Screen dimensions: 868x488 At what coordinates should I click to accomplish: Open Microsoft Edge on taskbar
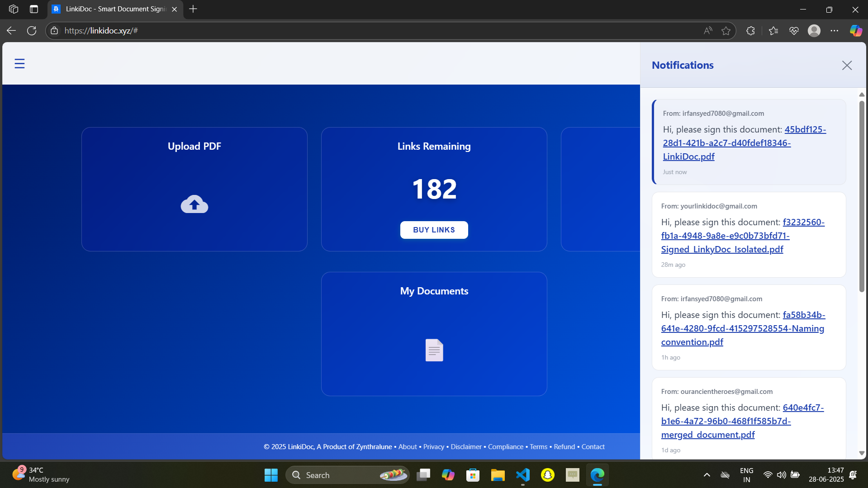[598, 475]
